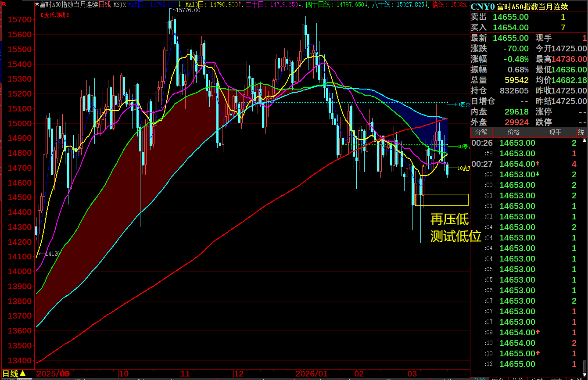Select the 再压低测试低位 text annotation

(x=455, y=228)
